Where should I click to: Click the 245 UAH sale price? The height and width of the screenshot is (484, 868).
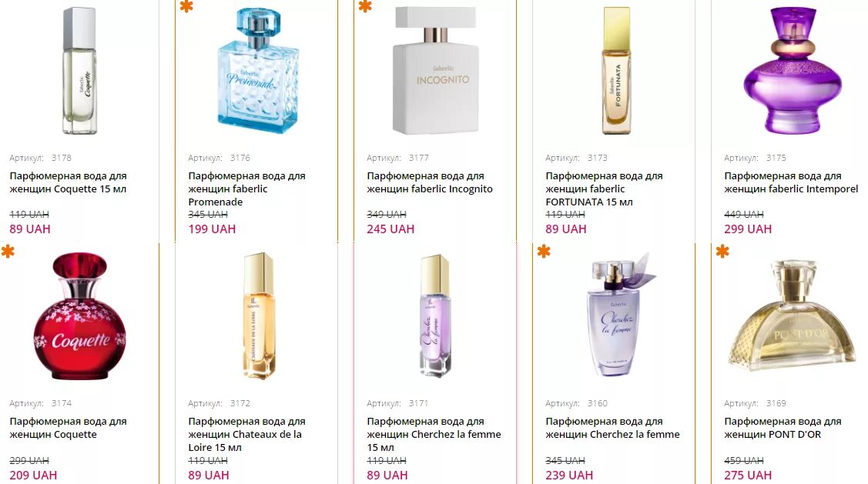(x=390, y=229)
